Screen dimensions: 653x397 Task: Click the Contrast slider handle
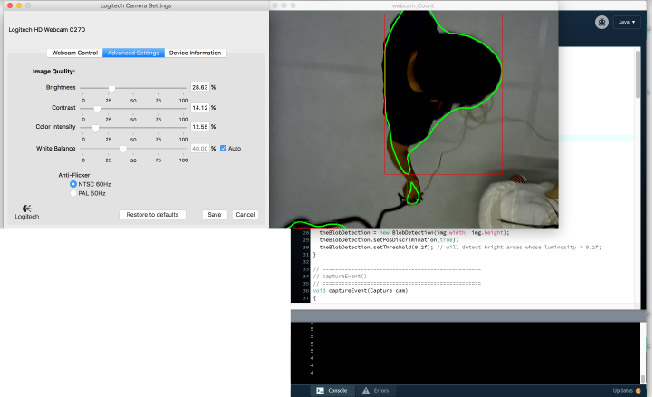pyautogui.click(x=97, y=109)
